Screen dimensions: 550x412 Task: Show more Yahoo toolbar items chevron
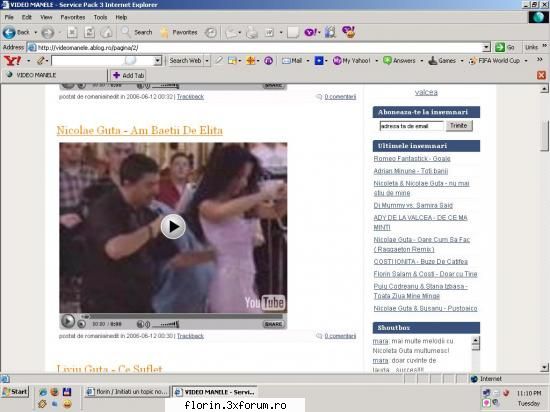(540, 60)
